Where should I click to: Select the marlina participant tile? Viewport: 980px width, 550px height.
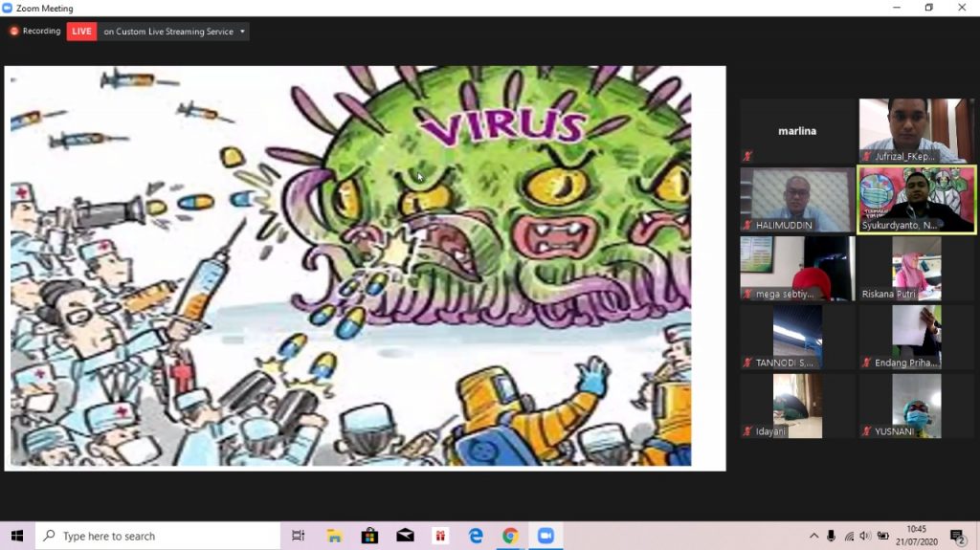pyautogui.click(x=797, y=131)
